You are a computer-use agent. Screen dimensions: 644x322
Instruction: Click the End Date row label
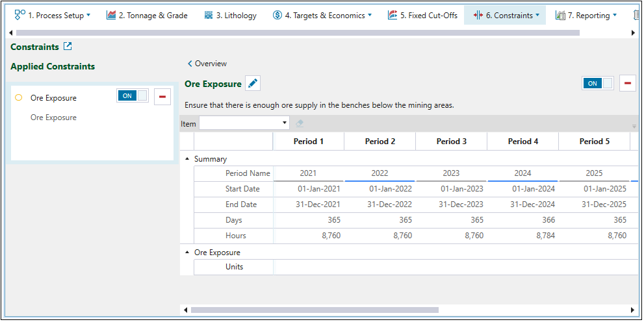click(241, 204)
